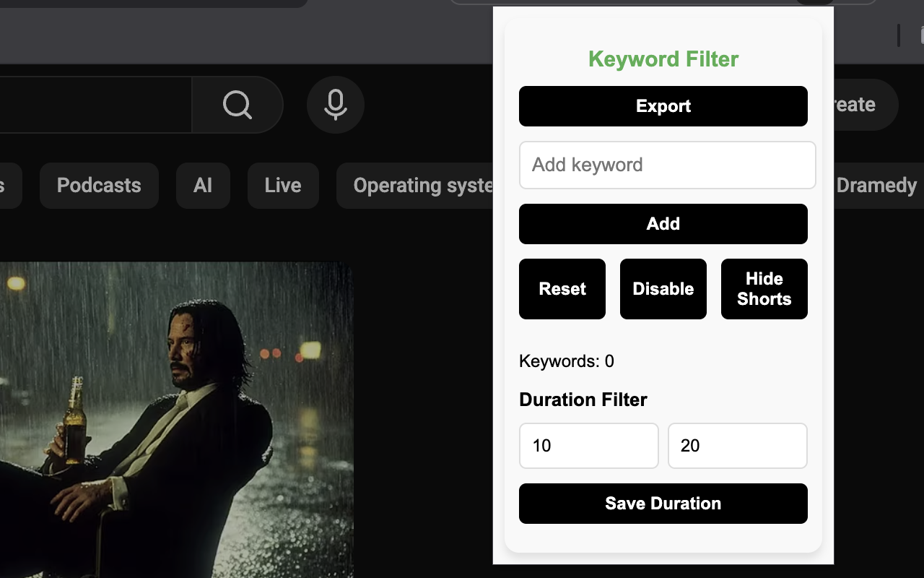The height and width of the screenshot is (578, 924).
Task: Export the keyword list
Action: click(663, 105)
